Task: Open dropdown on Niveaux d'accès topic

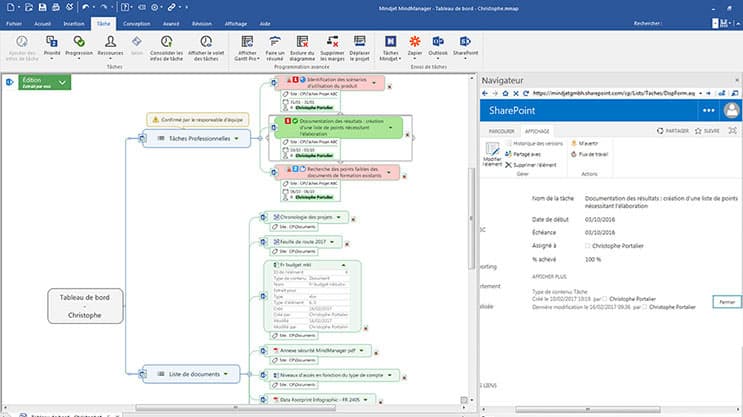Action: point(390,375)
